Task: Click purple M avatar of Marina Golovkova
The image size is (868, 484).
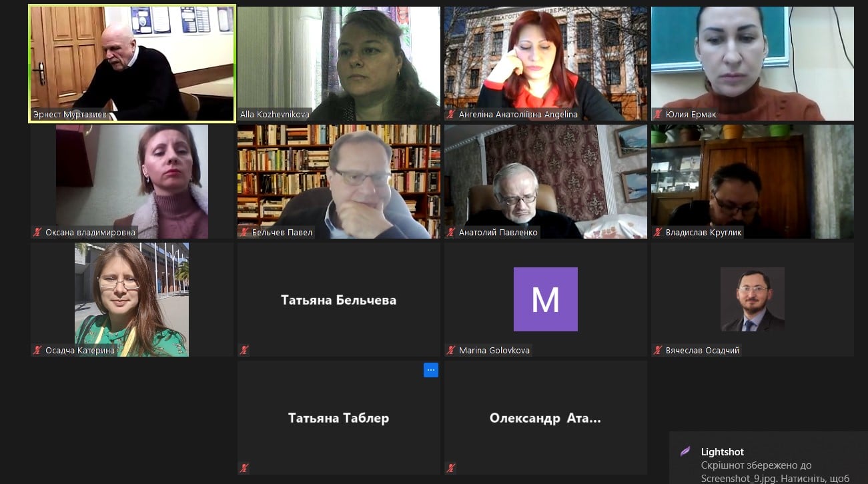Action: [546, 299]
